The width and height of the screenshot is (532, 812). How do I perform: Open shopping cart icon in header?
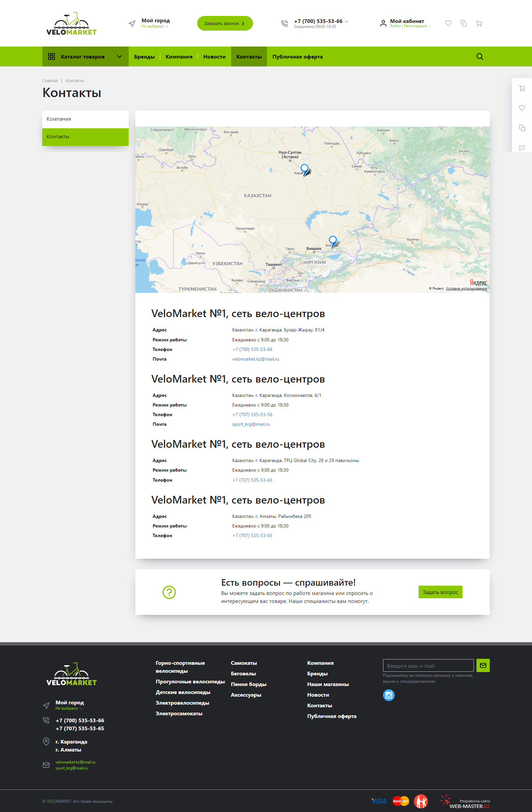click(x=479, y=23)
